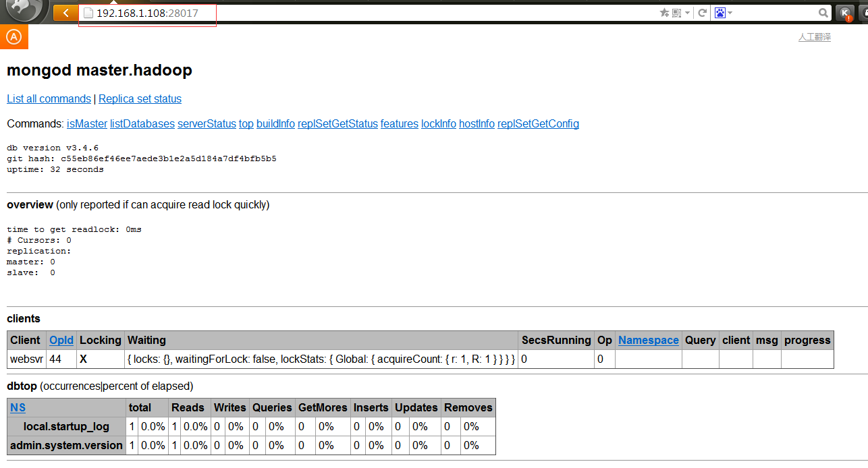Open the List all commands link

(49, 98)
